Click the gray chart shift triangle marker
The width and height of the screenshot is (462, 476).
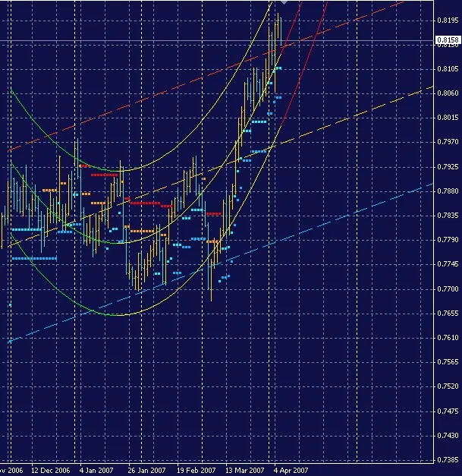point(284,3)
